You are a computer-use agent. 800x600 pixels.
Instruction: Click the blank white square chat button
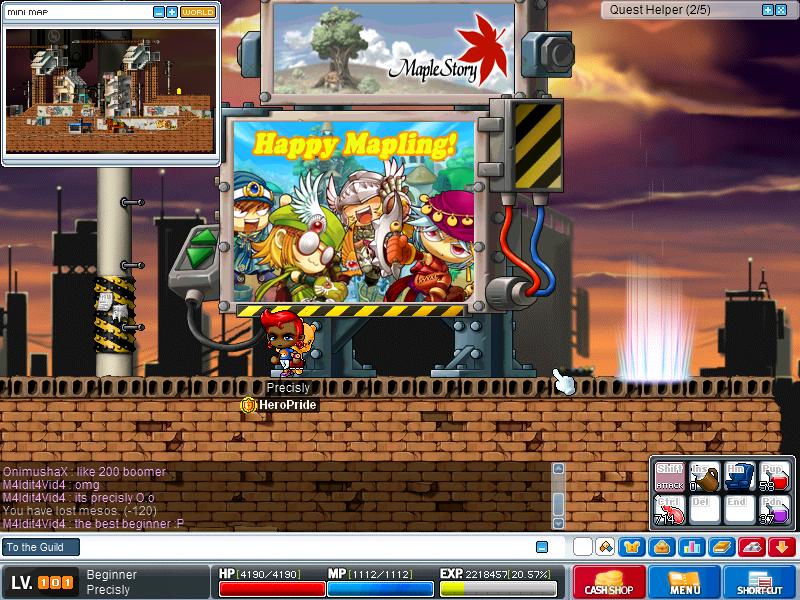583,547
